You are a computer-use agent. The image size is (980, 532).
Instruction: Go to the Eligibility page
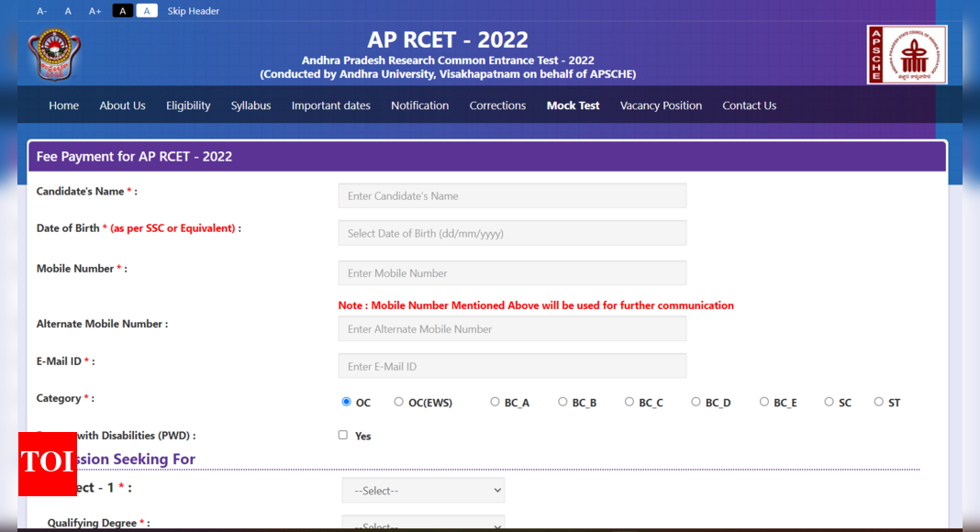188,105
